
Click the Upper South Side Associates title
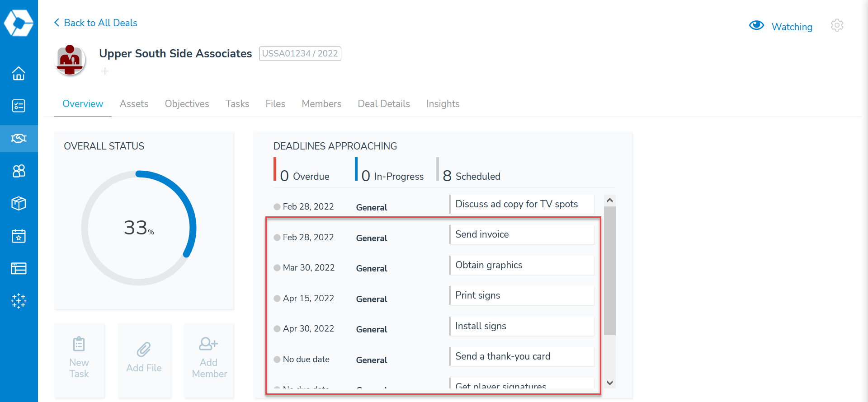175,54
